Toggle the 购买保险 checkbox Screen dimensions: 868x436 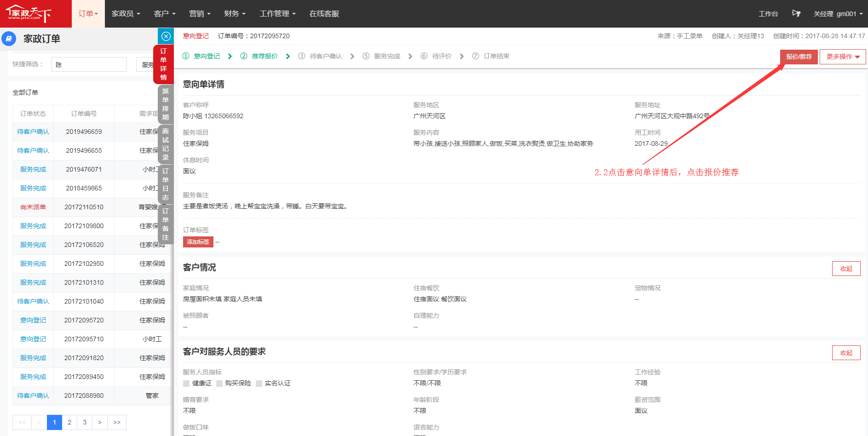tap(219, 384)
